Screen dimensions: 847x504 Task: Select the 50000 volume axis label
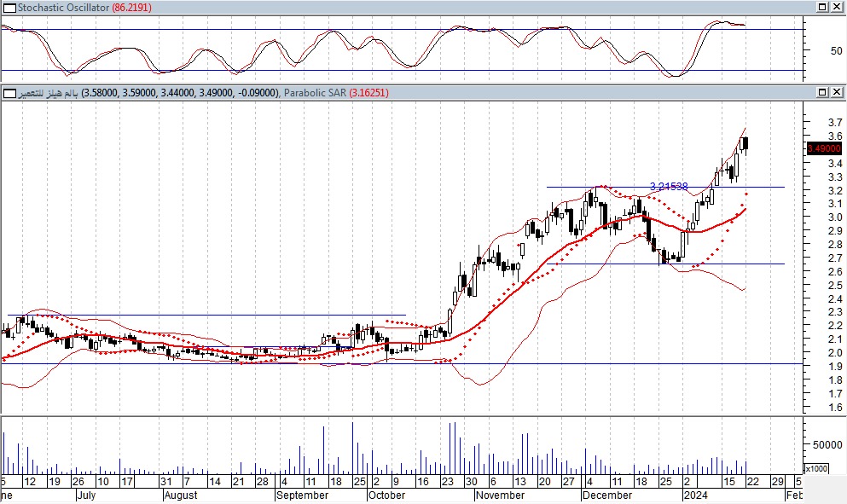click(824, 444)
